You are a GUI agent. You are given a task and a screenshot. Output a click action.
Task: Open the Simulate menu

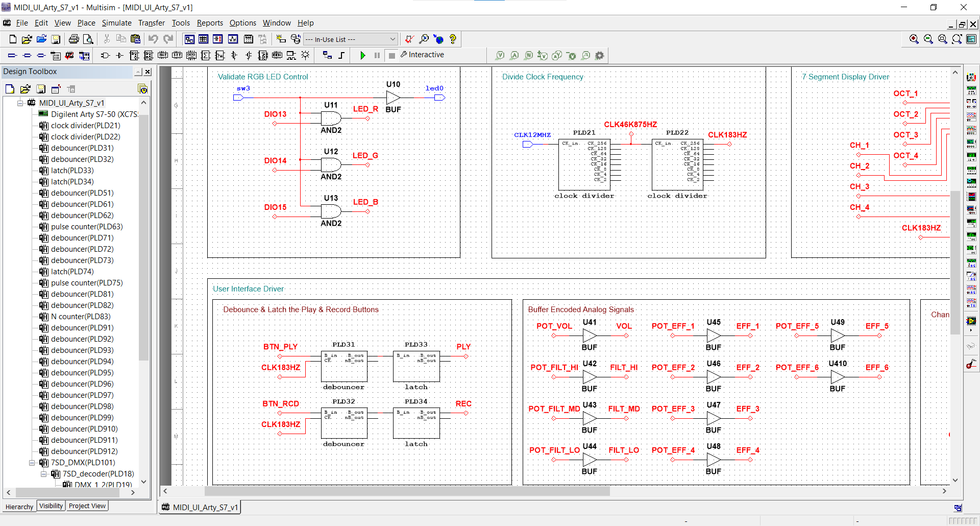(x=116, y=23)
